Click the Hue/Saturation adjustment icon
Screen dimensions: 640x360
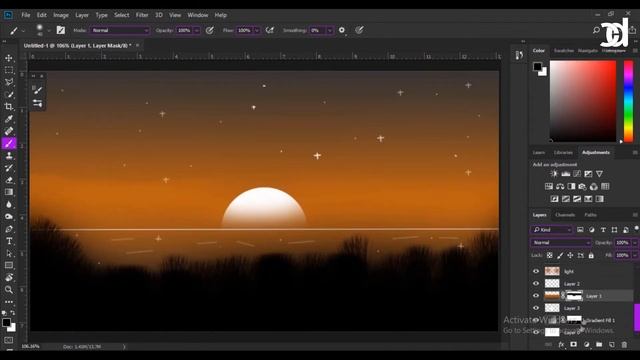(x=549, y=187)
